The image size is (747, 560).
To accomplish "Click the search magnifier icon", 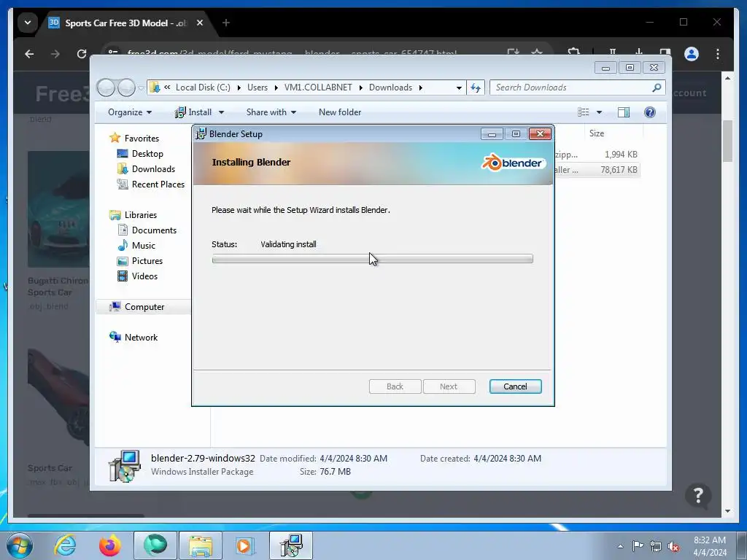I will pyautogui.click(x=657, y=87).
